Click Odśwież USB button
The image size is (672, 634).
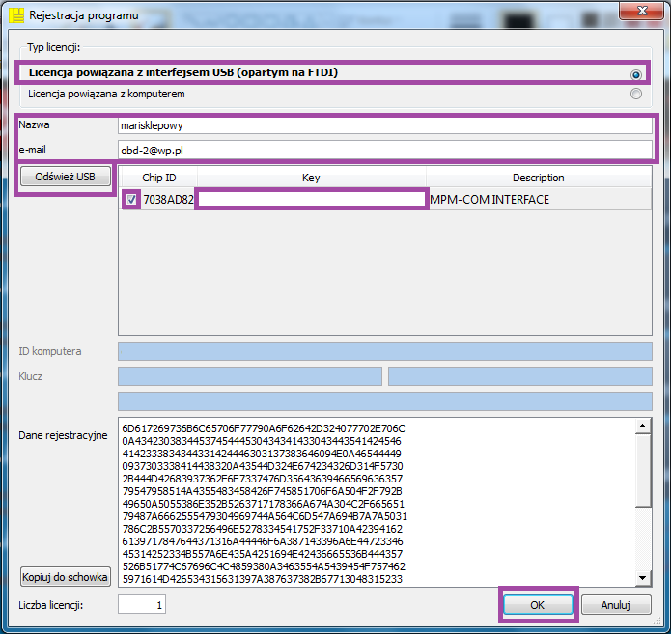tap(65, 177)
